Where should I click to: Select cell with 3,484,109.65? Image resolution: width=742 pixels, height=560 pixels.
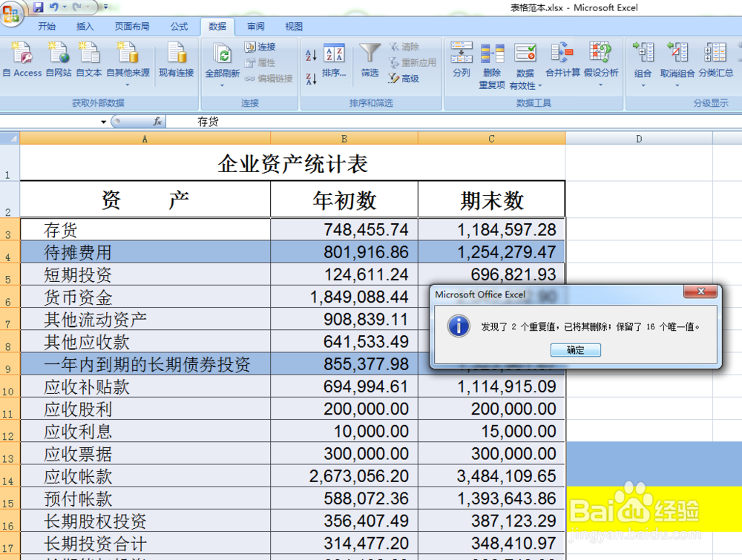(491, 475)
